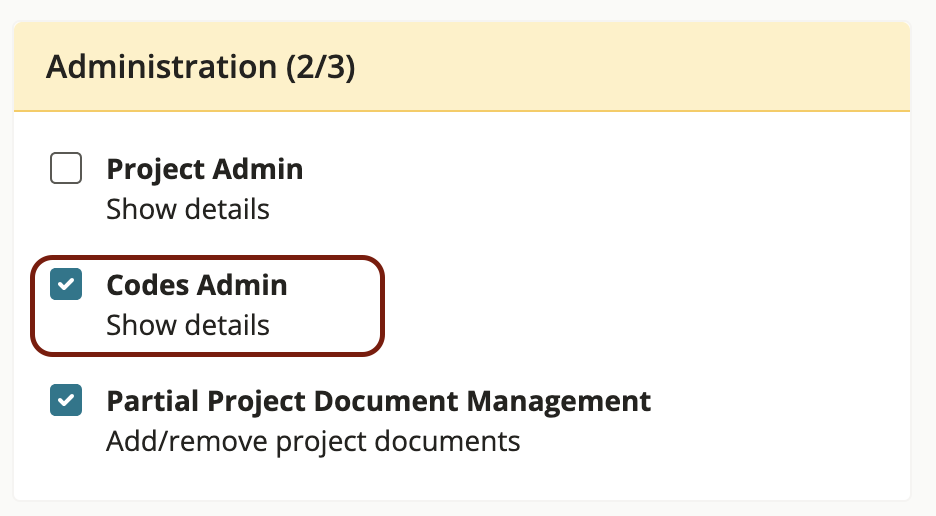Image resolution: width=936 pixels, height=516 pixels.
Task: Click the white checkmark in Codes Admin
Action: [66, 285]
